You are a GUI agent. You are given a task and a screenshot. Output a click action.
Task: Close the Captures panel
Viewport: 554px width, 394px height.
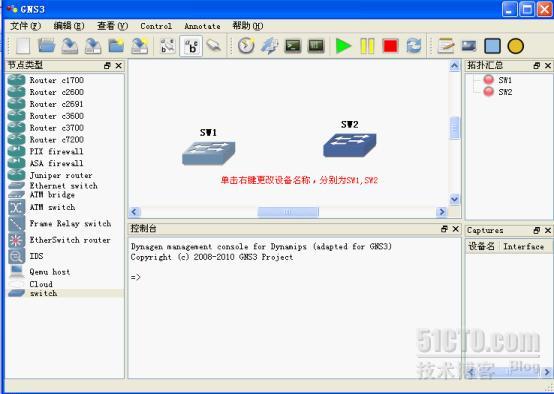548,230
